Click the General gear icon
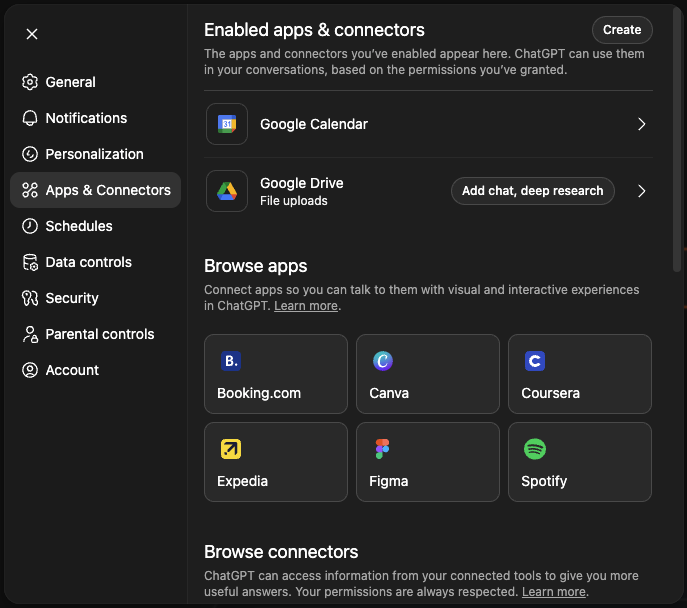Viewport: 687px width, 608px height. [x=30, y=82]
